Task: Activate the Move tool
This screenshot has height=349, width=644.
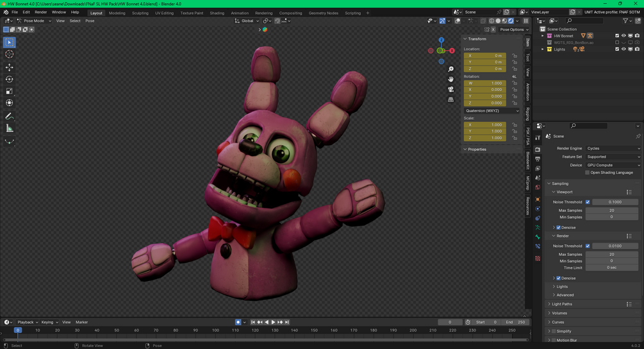Action: (x=9, y=67)
